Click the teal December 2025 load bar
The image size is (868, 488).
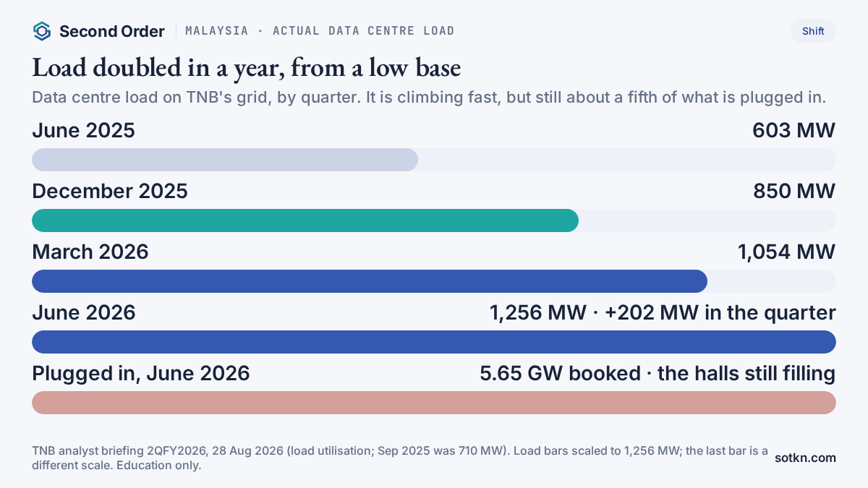(305, 221)
